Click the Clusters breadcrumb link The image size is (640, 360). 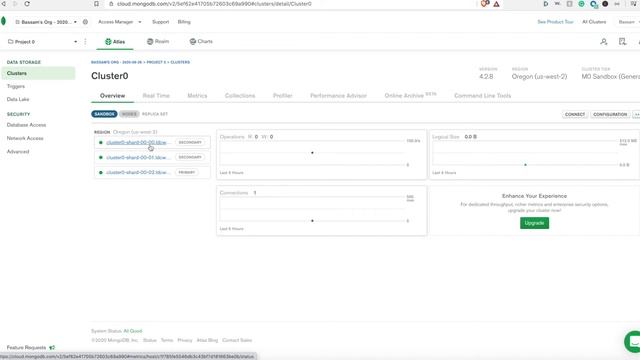click(180, 62)
